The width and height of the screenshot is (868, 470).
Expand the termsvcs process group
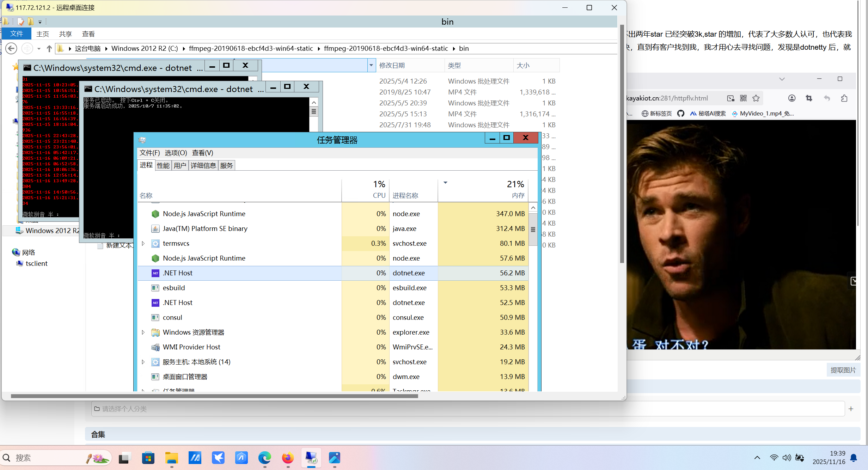click(143, 243)
